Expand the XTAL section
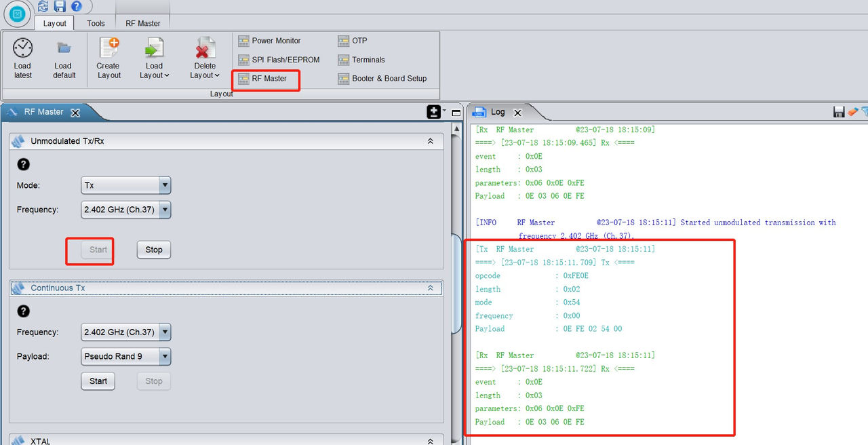This screenshot has width=868, height=445. (430, 441)
